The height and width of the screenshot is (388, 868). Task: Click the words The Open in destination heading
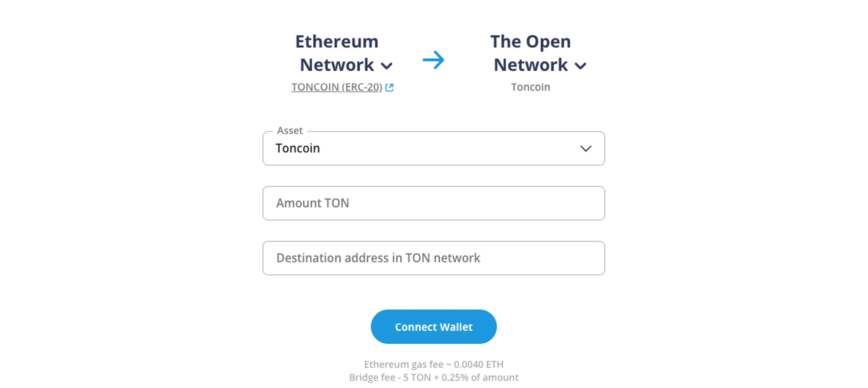pyautogui.click(x=530, y=42)
